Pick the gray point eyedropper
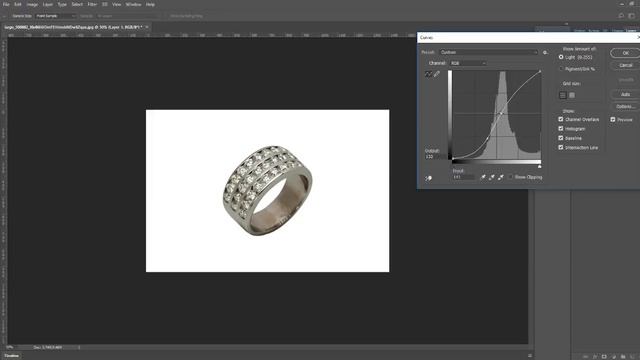The image size is (640, 360). pos(492,177)
